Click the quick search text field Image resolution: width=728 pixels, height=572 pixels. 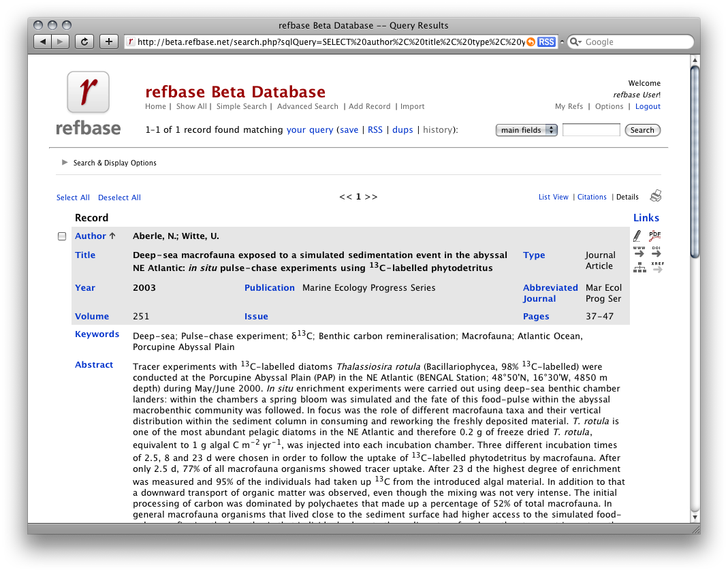[591, 130]
